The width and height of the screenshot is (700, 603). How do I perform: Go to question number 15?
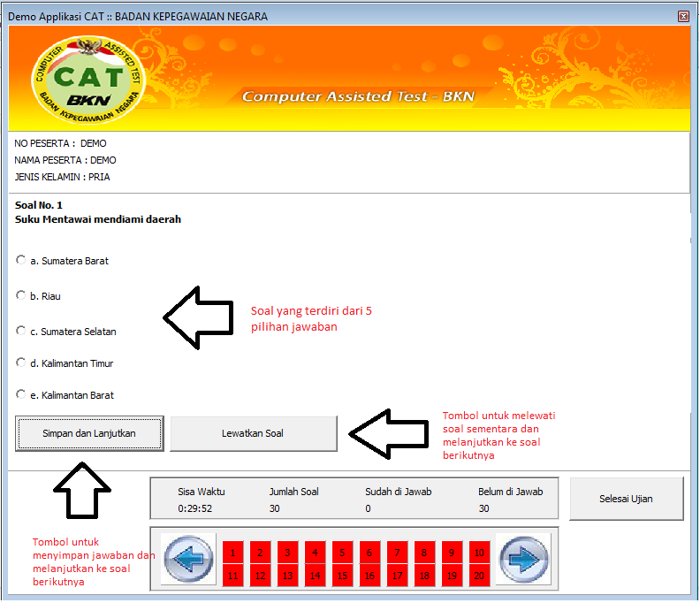click(342, 576)
